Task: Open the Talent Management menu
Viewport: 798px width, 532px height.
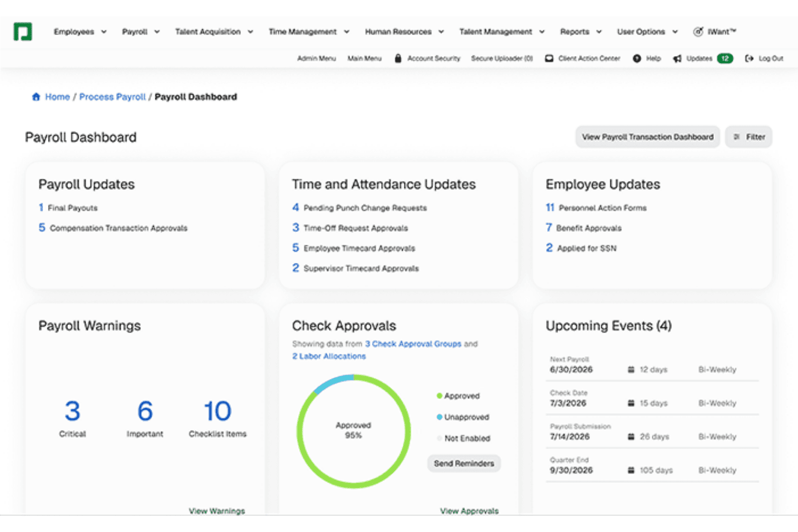Action: [x=501, y=32]
